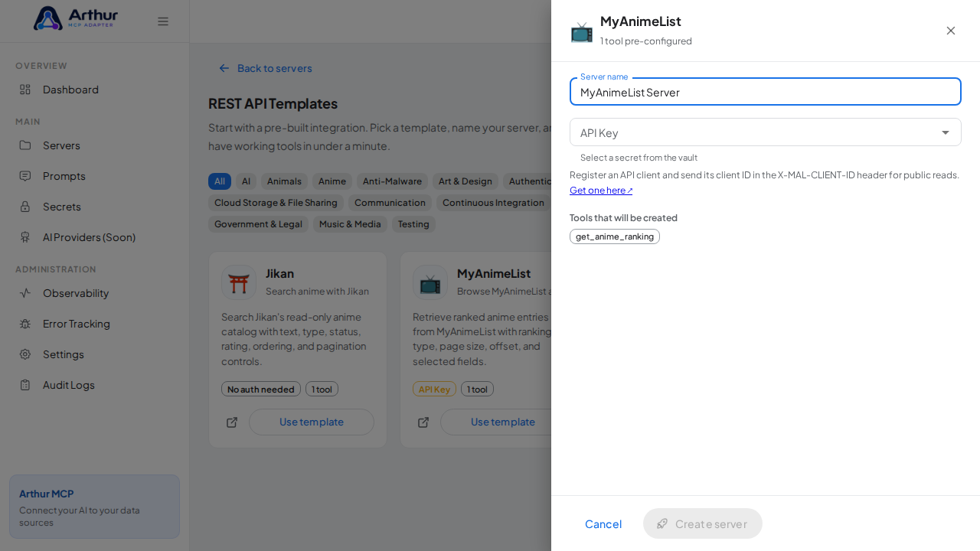Click the Observability pulse icon
The height and width of the screenshot is (551, 980).
pos(25,293)
